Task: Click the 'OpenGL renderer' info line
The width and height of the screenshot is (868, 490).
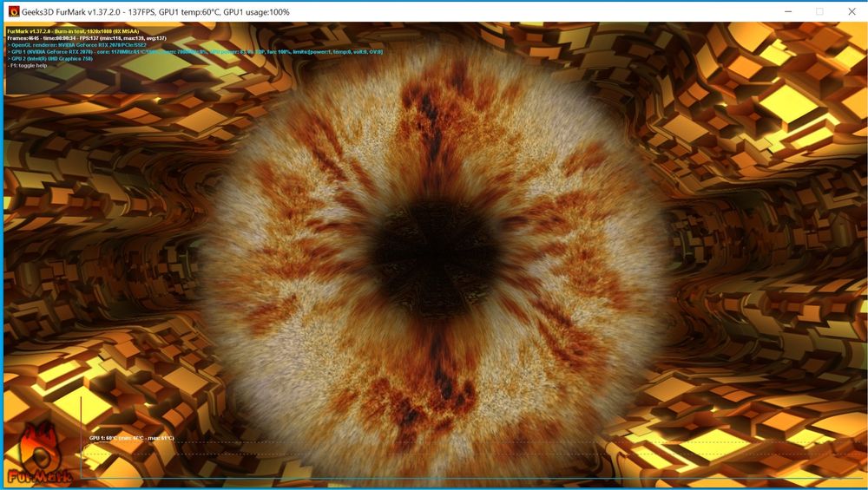Action: 77,45
